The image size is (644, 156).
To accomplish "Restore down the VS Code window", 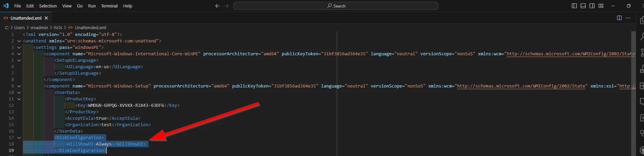I will (x=629, y=6).
